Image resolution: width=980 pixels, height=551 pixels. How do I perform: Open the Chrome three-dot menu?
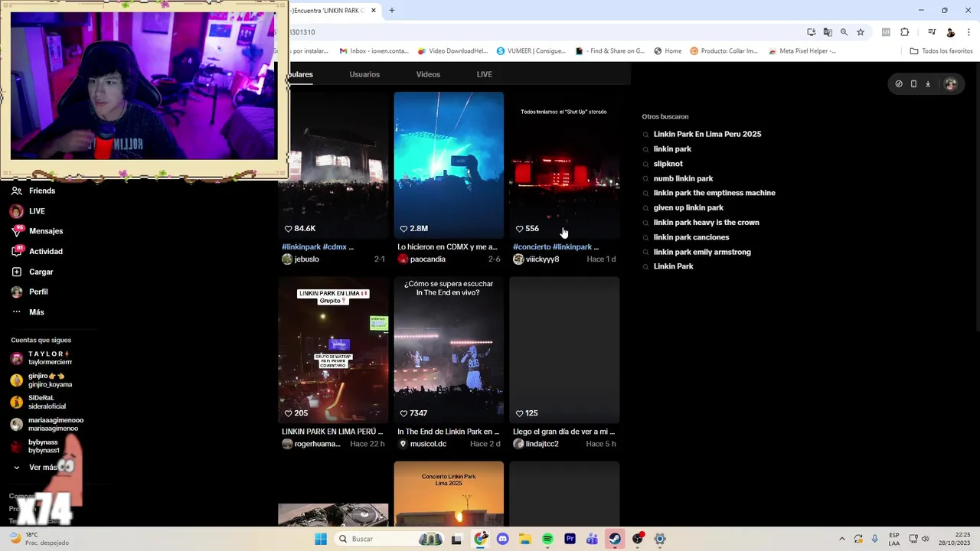coord(969,32)
